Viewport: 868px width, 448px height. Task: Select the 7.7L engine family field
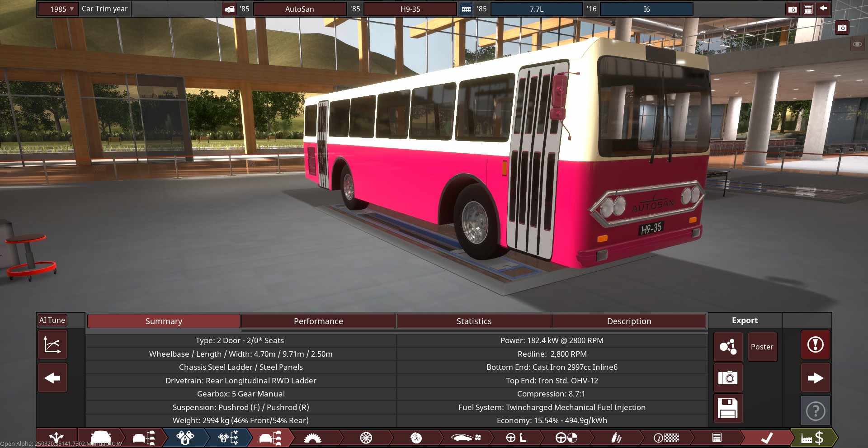(x=537, y=9)
